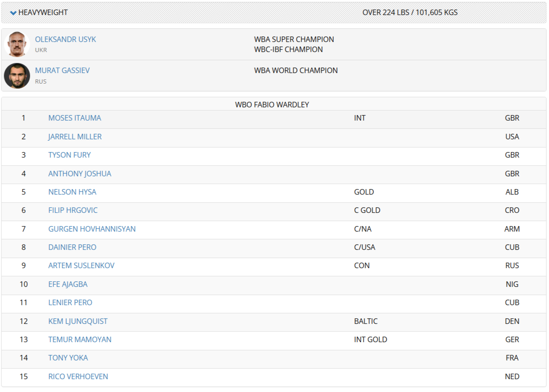Open Murat Gassiev's profile photo

tap(17, 76)
